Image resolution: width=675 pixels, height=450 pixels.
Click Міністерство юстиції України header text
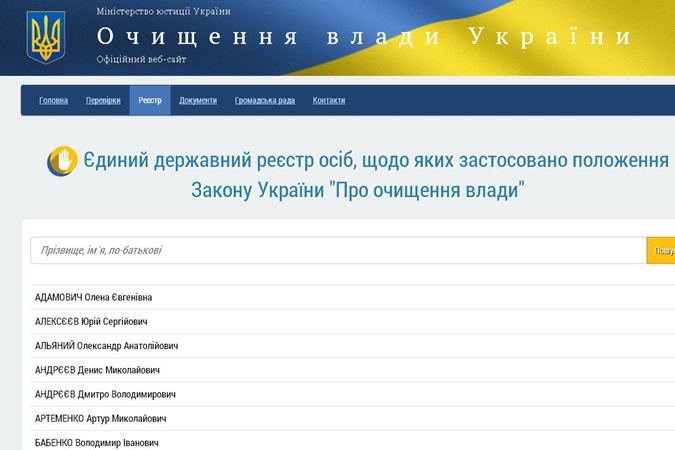click(163, 12)
